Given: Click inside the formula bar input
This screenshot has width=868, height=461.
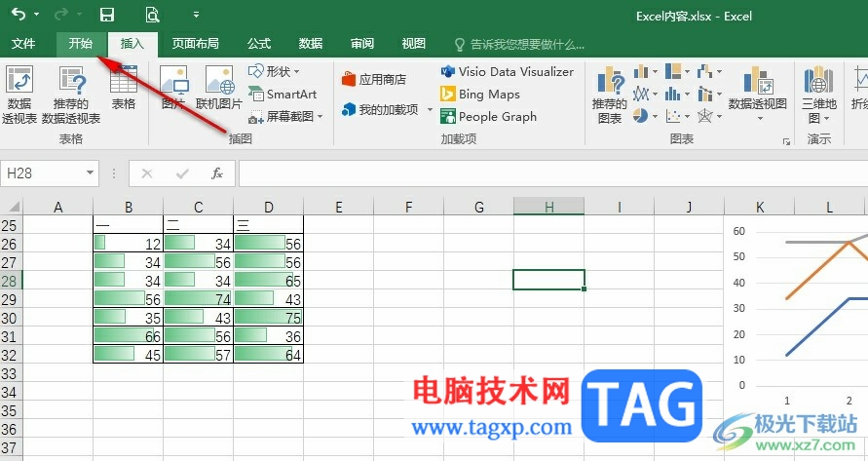Looking at the screenshot, I should (553, 173).
